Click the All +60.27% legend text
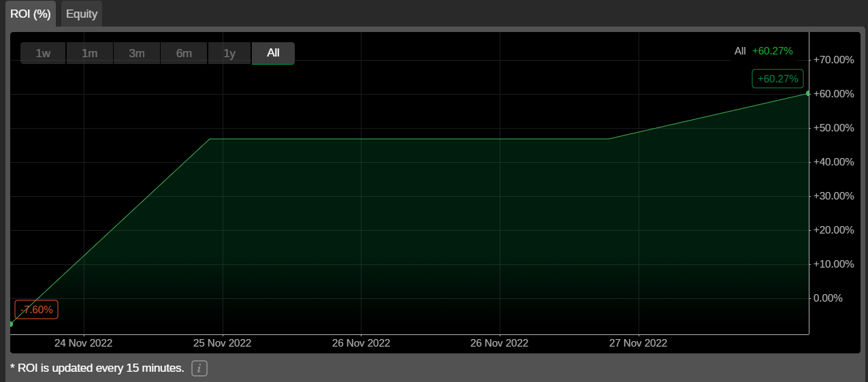 pyautogui.click(x=763, y=51)
